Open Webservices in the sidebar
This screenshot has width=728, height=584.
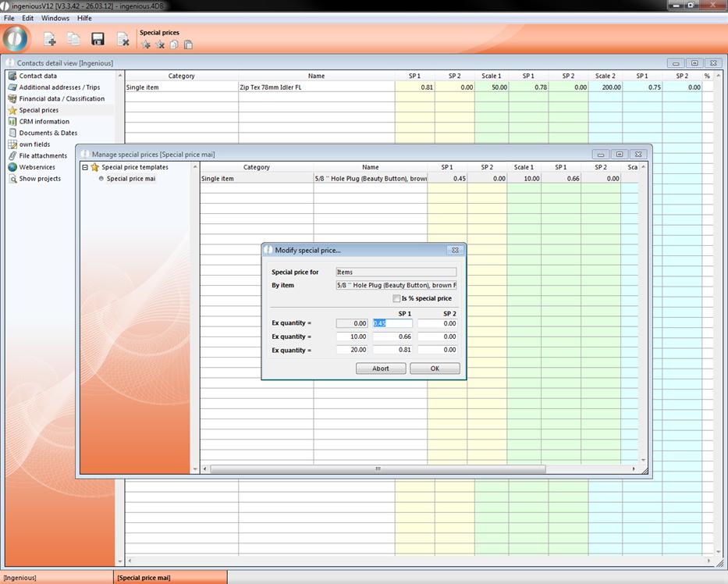point(39,167)
